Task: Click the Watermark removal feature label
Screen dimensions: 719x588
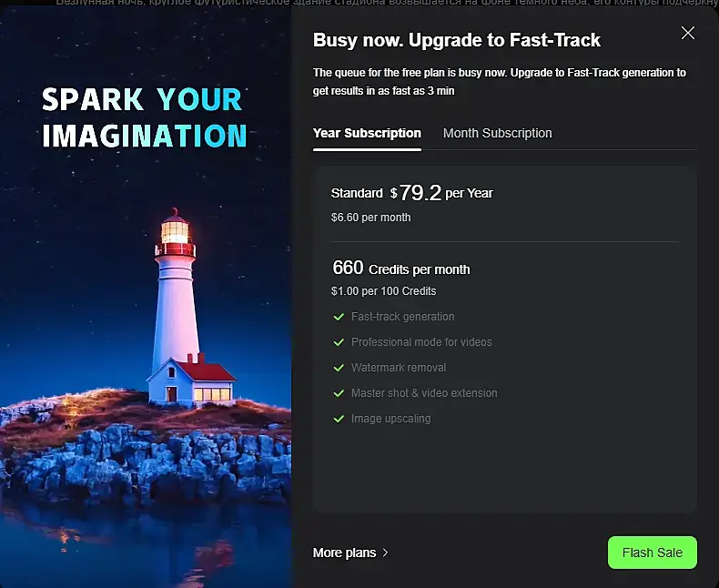Action: coord(399,368)
